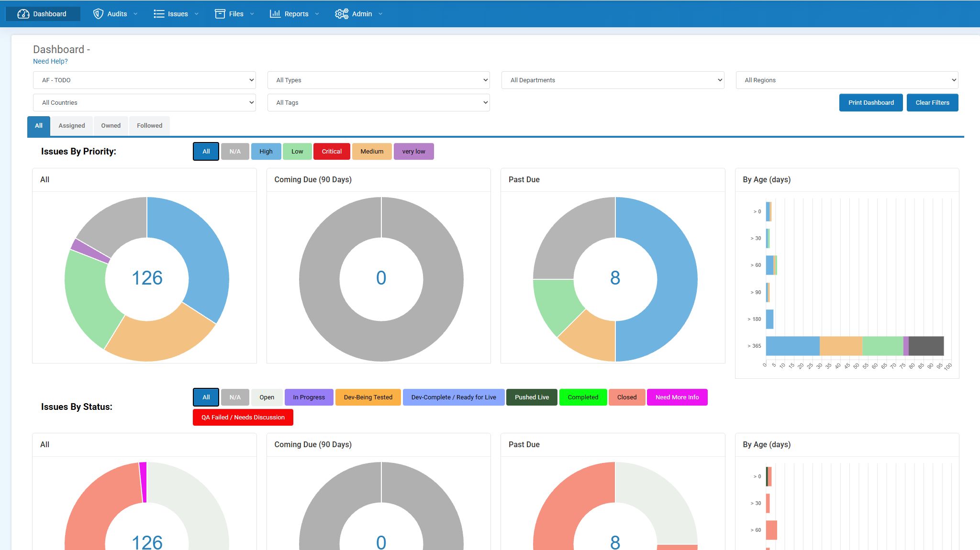Expand the Audits menu chevron
Image resolution: width=980 pixels, height=550 pixels.
pyautogui.click(x=135, y=14)
